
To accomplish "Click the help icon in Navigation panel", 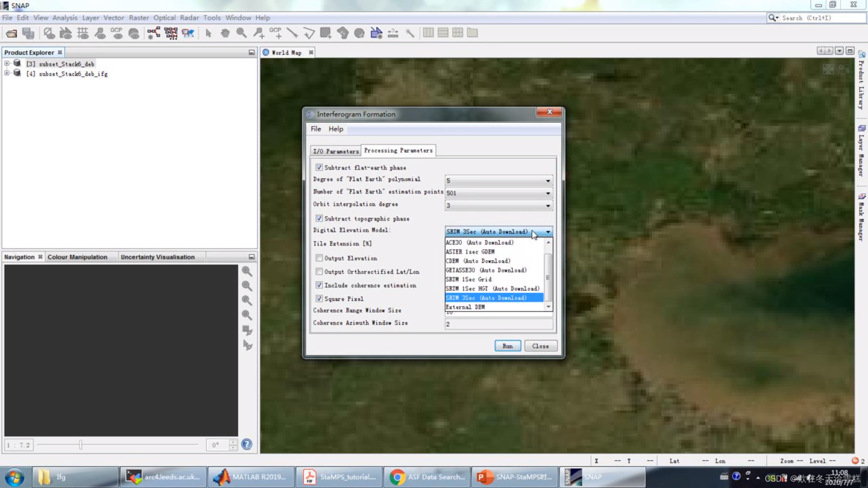I will pyautogui.click(x=247, y=445).
